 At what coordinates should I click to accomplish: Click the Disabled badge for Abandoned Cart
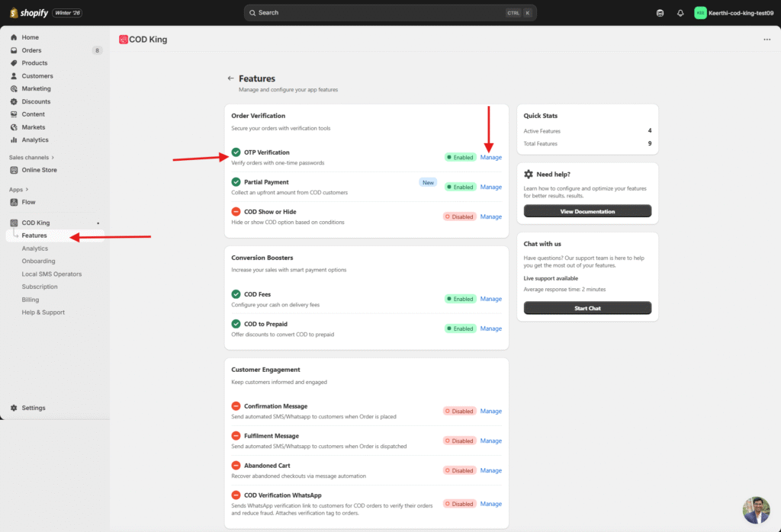coord(460,470)
